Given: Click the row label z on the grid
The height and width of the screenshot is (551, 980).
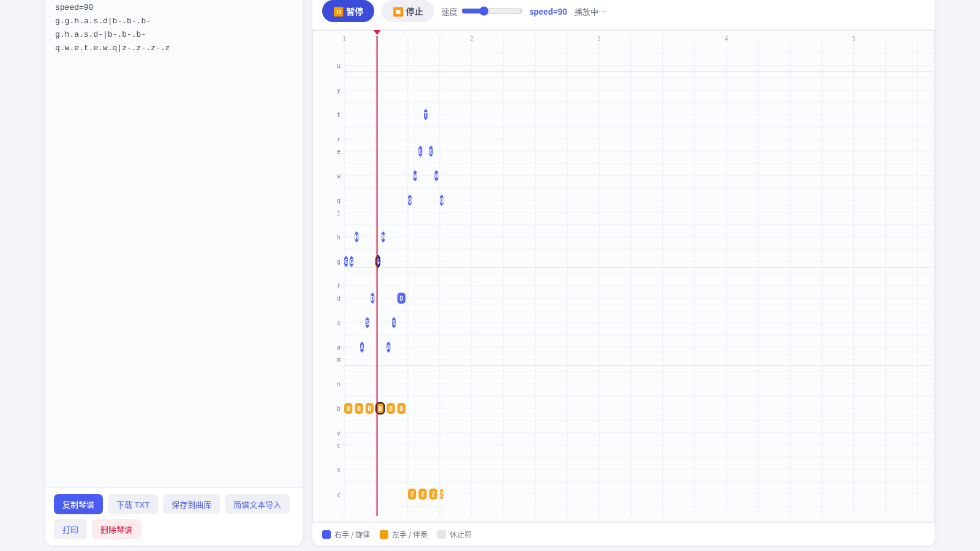Looking at the screenshot, I should click(339, 494).
